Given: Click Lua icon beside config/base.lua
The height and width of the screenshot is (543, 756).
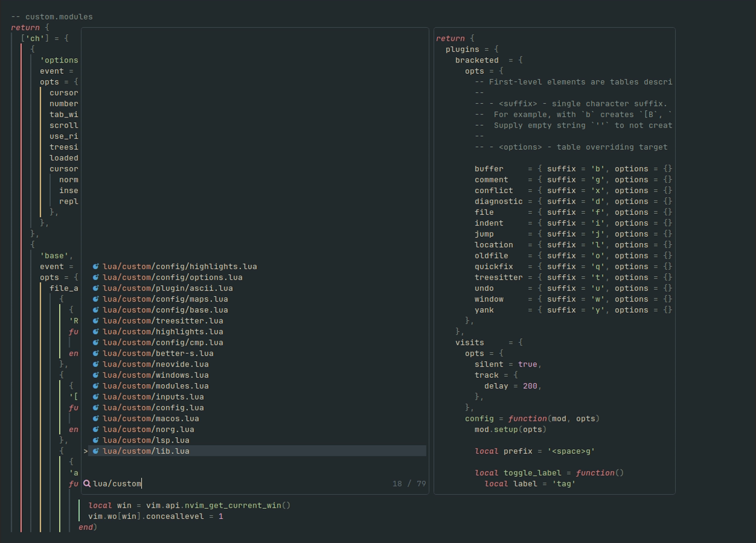Looking at the screenshot, I should [96, 310].
